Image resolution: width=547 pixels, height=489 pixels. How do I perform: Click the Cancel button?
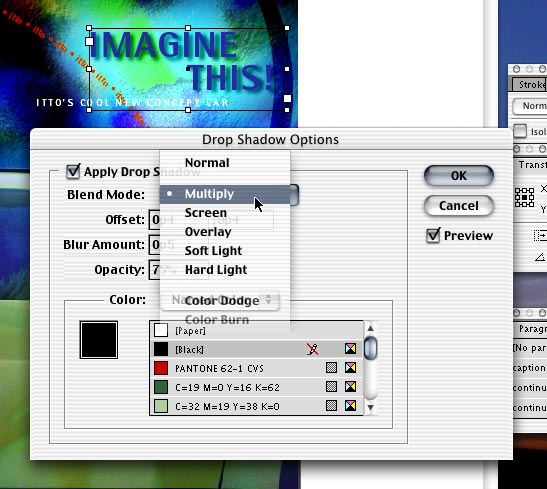(x=459, y=206)
